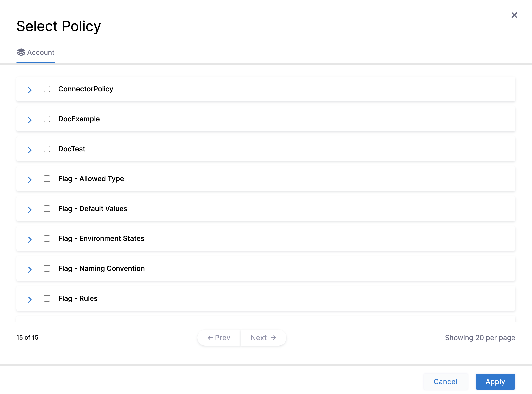Check Flag - Default Values checkbox
532x394 pixels.
pos(47,209)
